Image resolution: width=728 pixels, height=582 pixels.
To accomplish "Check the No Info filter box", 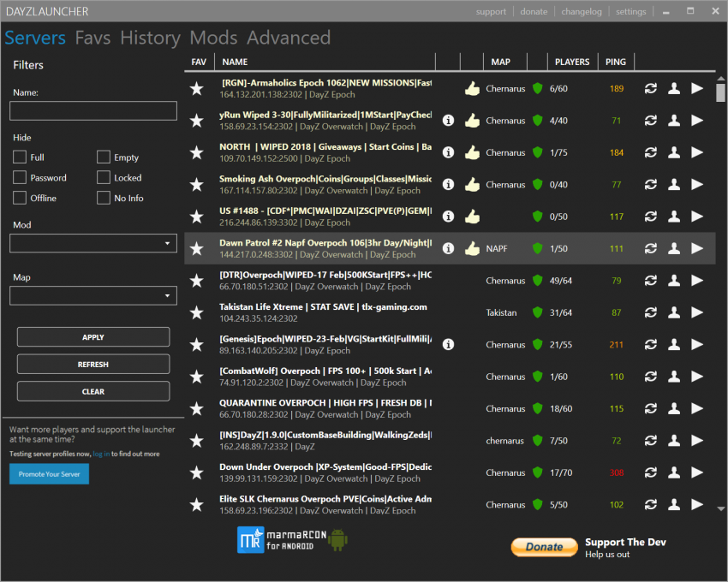I will click(x=104, y=198).
